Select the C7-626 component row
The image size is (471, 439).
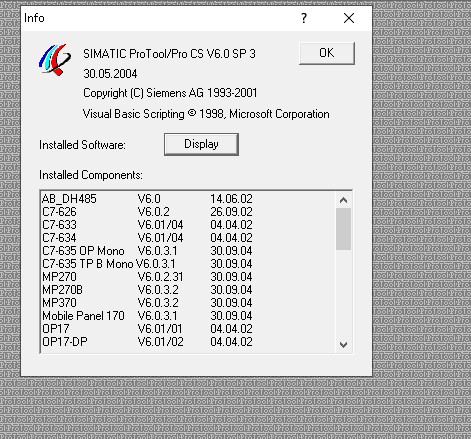(188, 212)
